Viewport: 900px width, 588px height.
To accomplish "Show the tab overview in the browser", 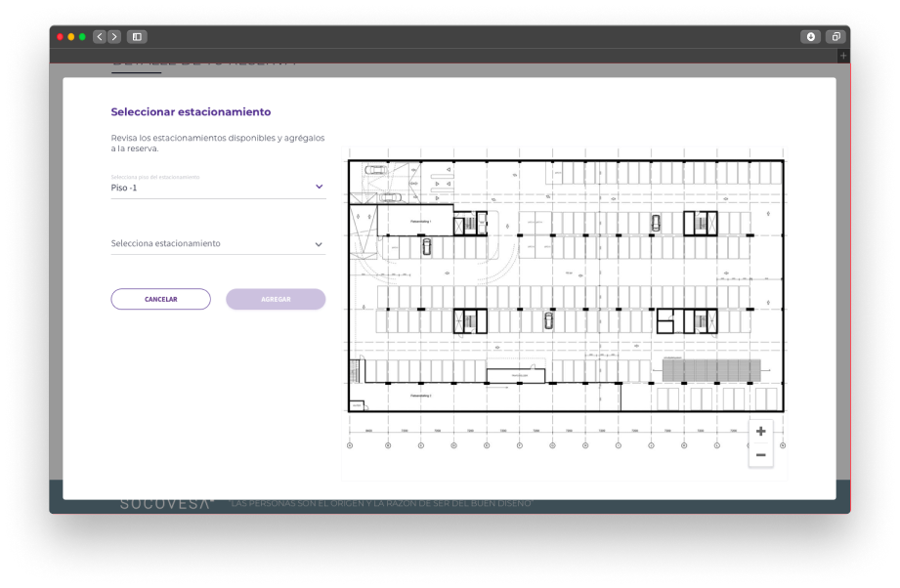I will coord(836,37).
